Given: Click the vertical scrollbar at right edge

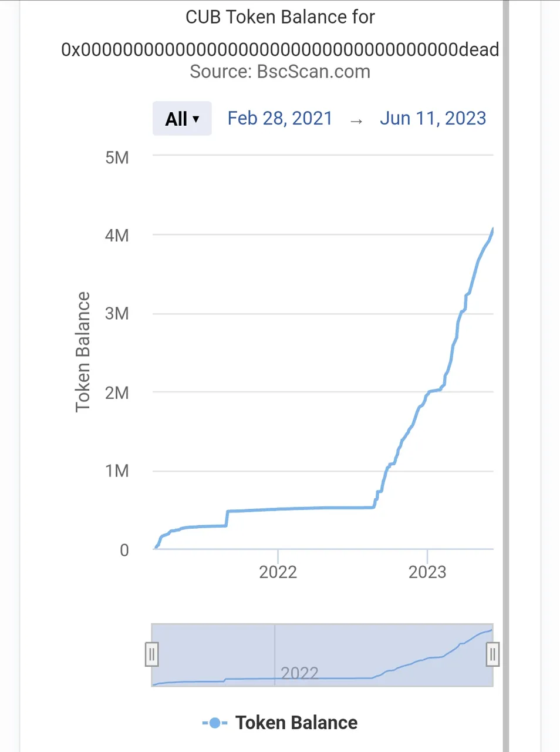Looking at the screenshot, I should pos(506,376).
